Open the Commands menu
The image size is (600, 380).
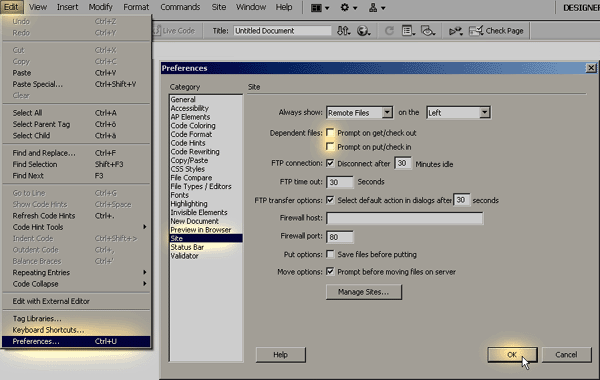tap(180, 7)
